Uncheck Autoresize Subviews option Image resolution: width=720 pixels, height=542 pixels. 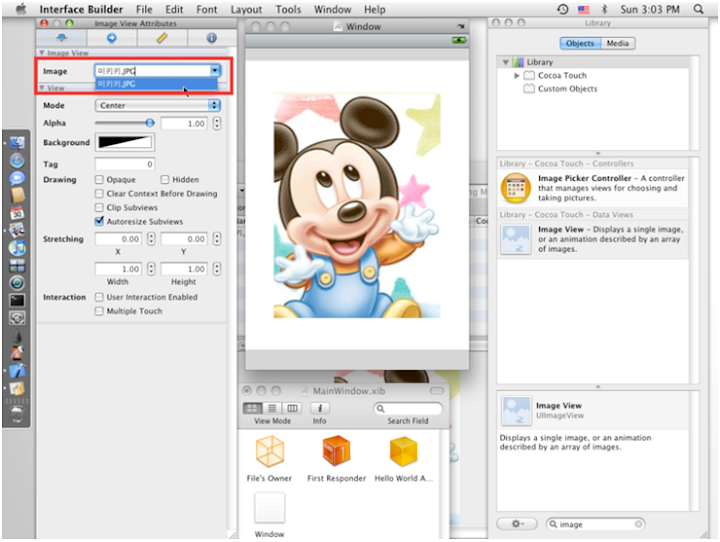[x=99, y=221]
